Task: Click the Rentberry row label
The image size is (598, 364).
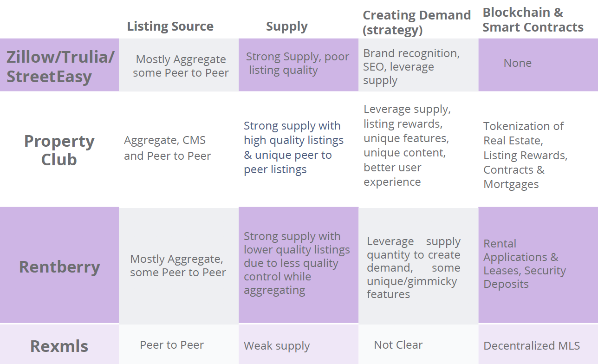Action: point(59,267)
